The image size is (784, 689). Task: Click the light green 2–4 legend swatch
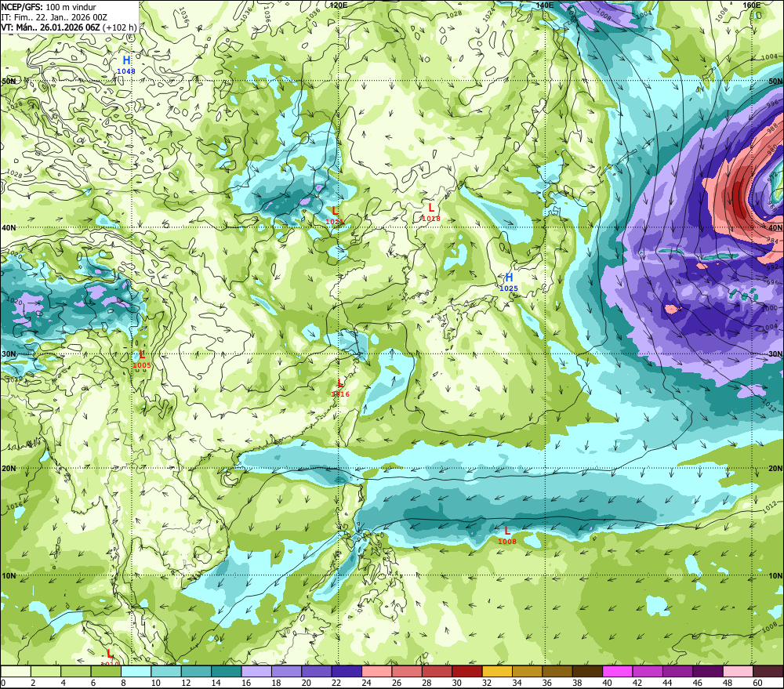[46, 671]
